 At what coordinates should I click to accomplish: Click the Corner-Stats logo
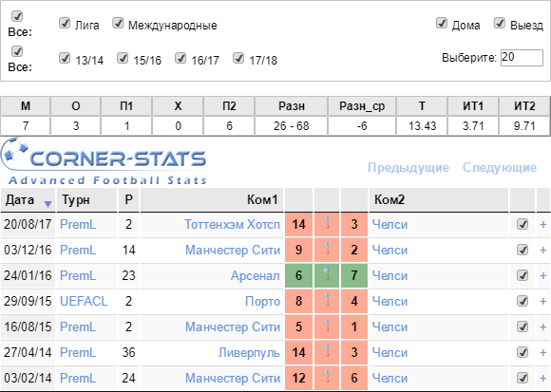pyautogui.click(x=104, y=161)
